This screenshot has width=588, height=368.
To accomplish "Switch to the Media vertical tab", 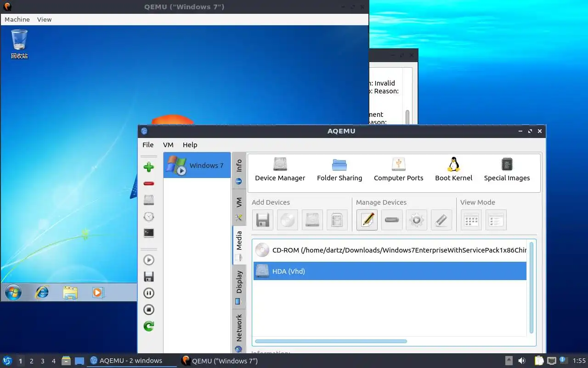I will [239, 245].
